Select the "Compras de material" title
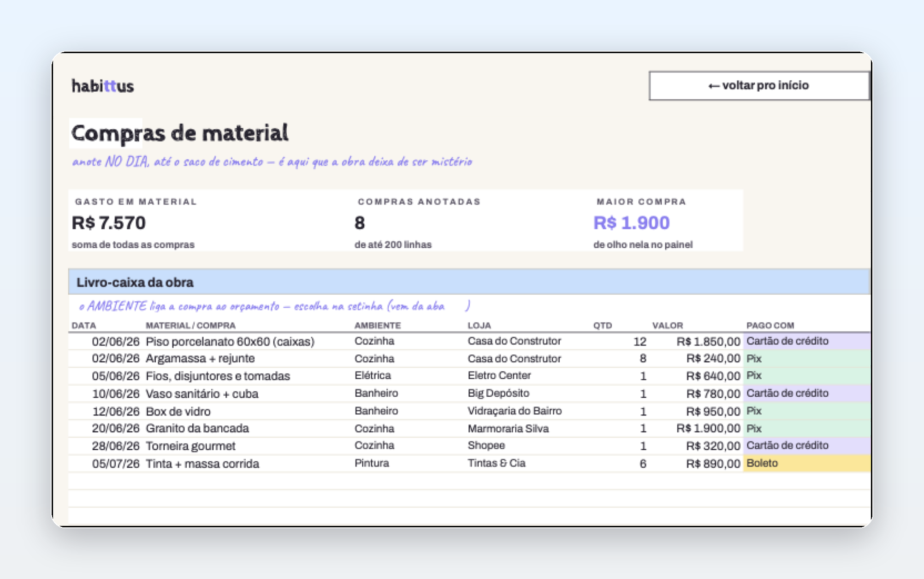 click(x=180, y=133)
